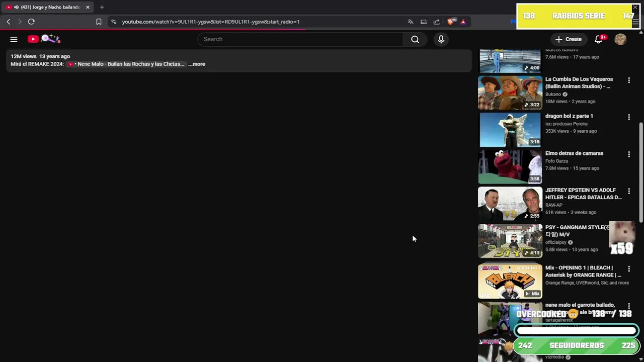Go back in browser history
The width and height of the screenshot is (644, 362).
pyautogui.click(x=8, y=22)
